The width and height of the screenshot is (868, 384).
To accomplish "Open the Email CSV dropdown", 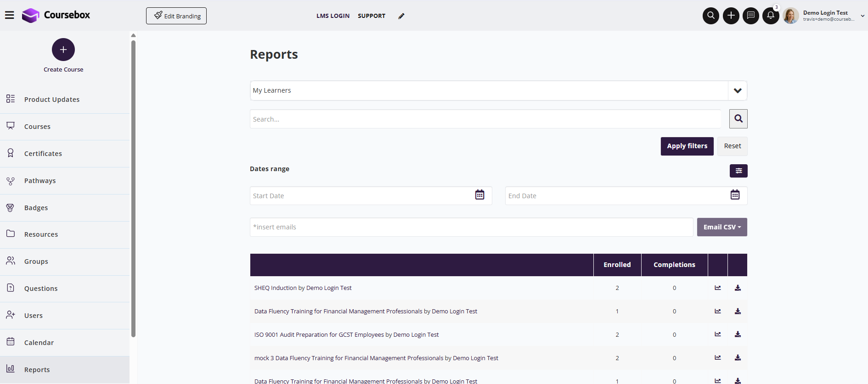I will (x=722, y=227).
